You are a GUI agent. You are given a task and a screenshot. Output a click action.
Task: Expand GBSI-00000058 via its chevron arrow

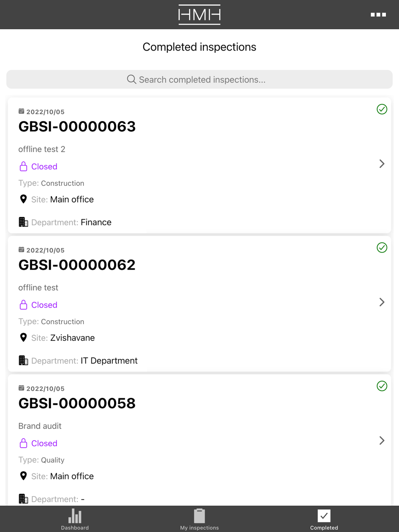coord(382,441)
